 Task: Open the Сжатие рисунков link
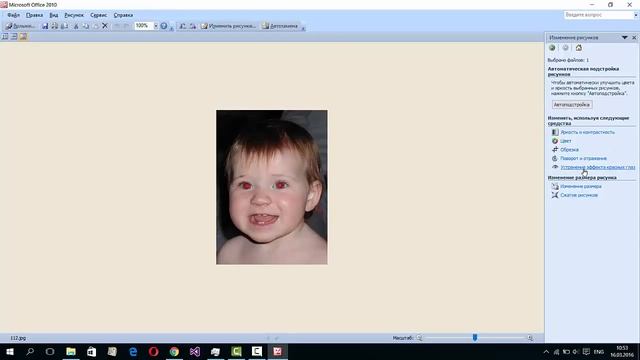coord(579,195)
